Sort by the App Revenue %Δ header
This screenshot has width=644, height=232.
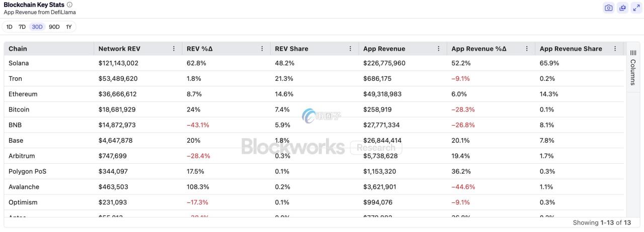click(x=479, y=49)
